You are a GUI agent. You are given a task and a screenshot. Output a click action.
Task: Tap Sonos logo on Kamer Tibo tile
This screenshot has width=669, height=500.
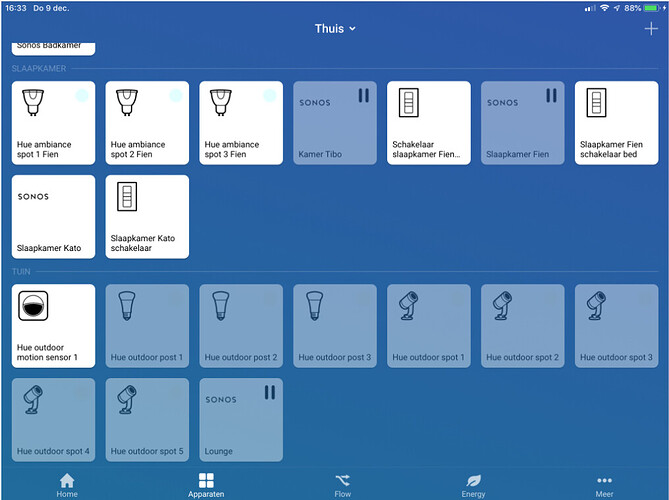[x=315, y=103]
